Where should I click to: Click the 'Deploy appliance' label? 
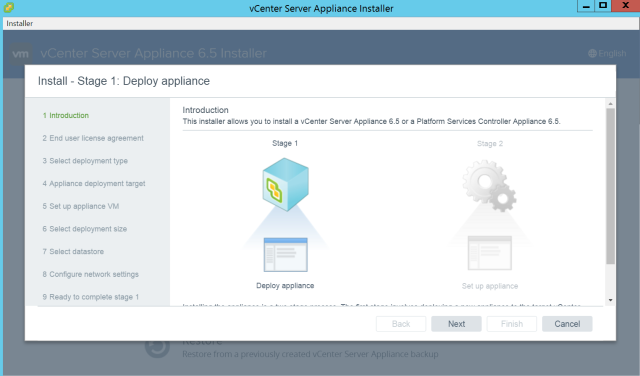pos(285,286)
